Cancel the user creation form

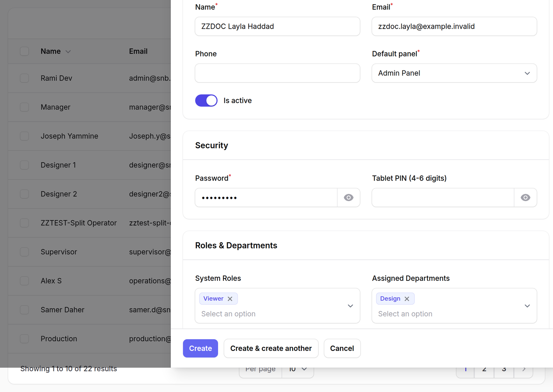[x=342, y=348]
